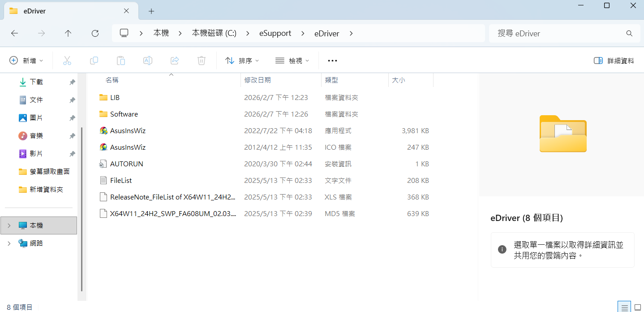
Task: Toggle the 詳細資料 details pane
Action: 614,61
